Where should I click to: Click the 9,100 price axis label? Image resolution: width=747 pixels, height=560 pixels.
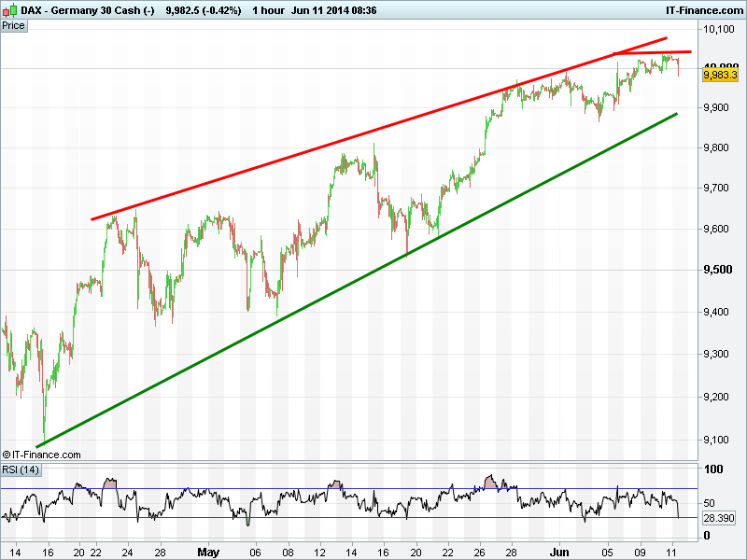click(716, 440)
